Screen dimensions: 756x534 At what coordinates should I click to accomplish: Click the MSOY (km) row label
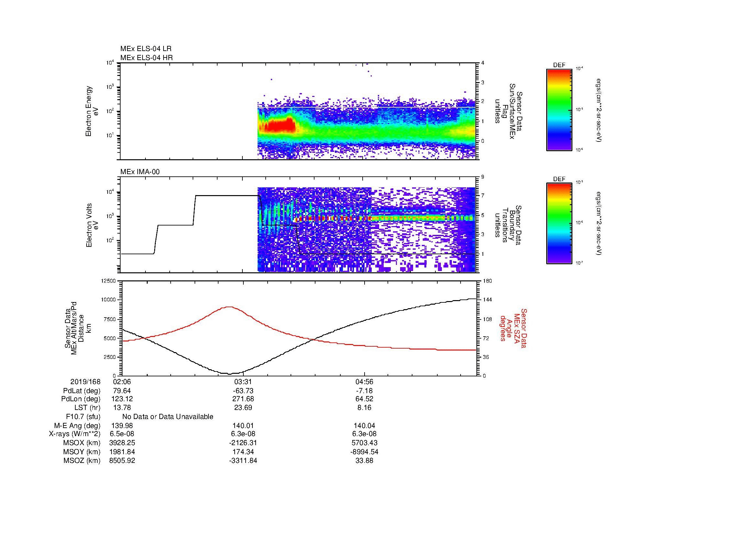pos(82,452)
